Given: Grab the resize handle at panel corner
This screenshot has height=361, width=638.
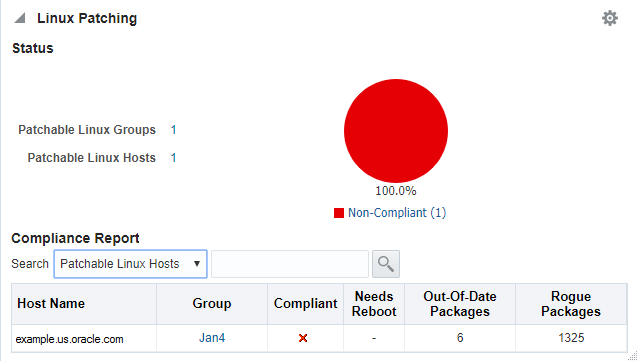Looking at the screenshot, I should 633,356.
